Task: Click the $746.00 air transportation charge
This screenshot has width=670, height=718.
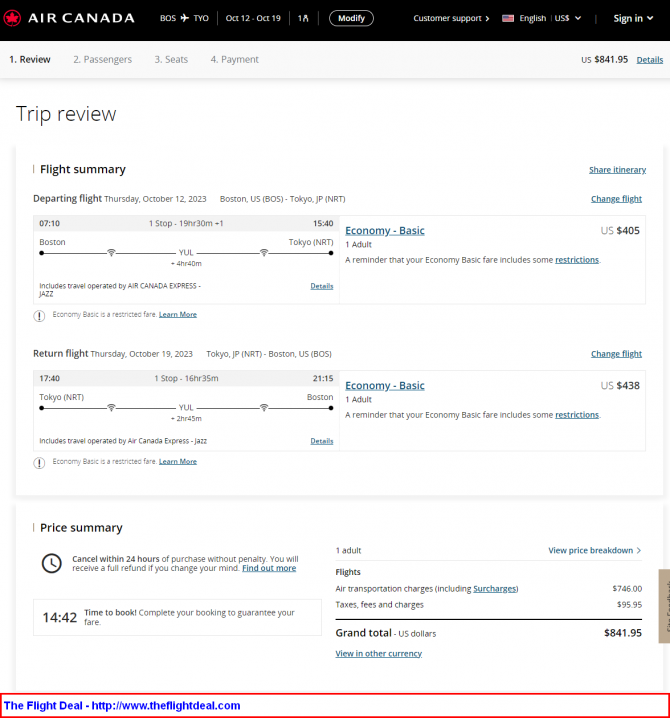Action: point(627,589)
